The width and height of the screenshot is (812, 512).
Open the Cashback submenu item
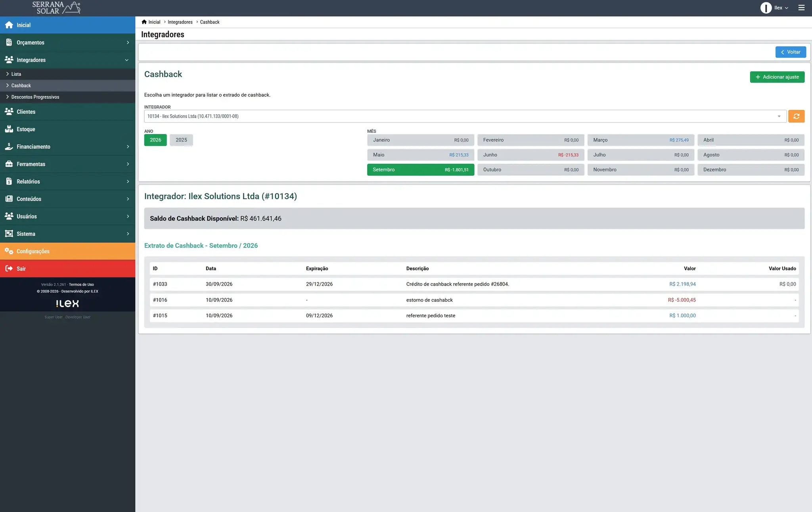tap(67, 86)
